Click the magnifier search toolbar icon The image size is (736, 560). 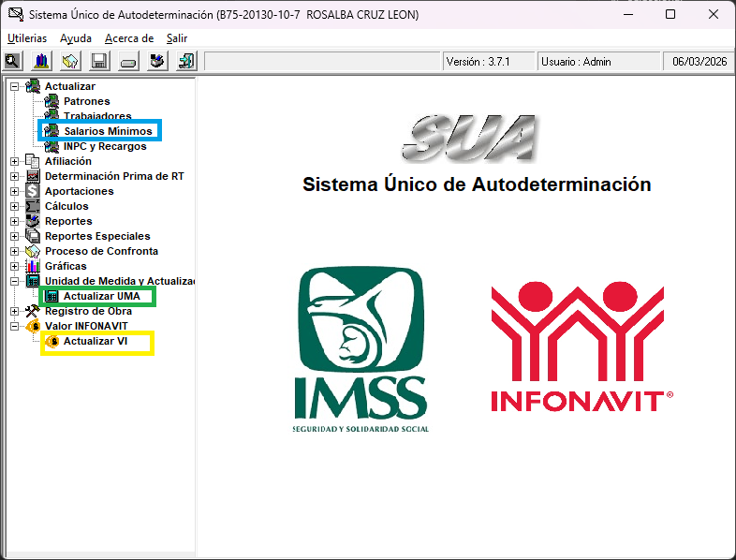(12, 62)
